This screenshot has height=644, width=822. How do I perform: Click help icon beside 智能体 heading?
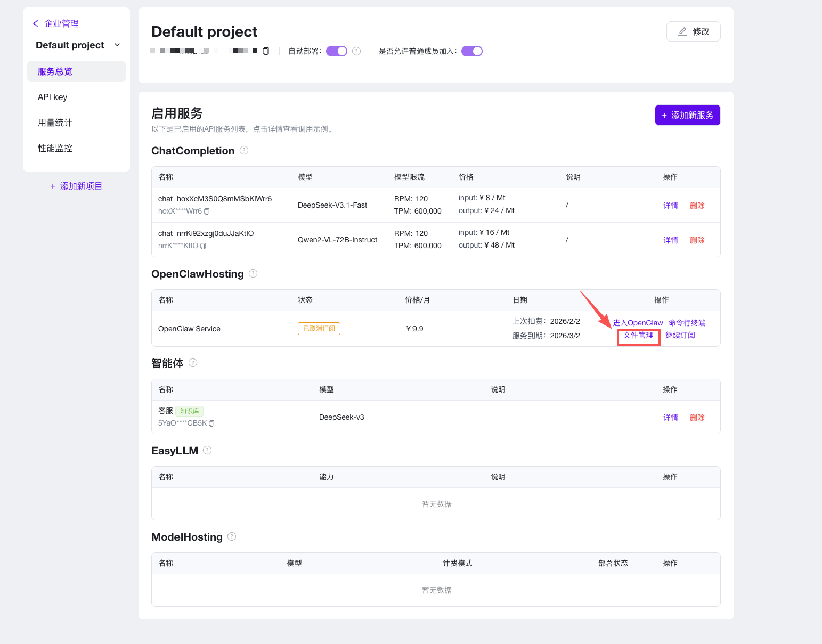pyautogui.click(x=193, y=363)
